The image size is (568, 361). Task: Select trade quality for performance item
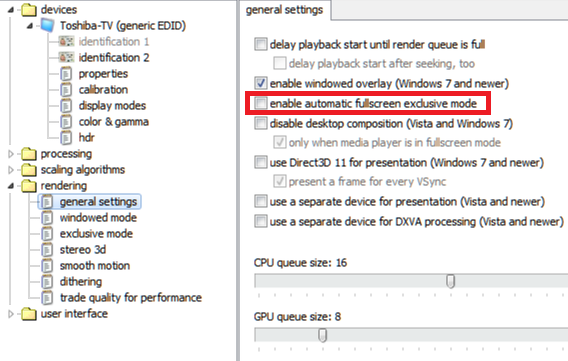click(131, 298)
